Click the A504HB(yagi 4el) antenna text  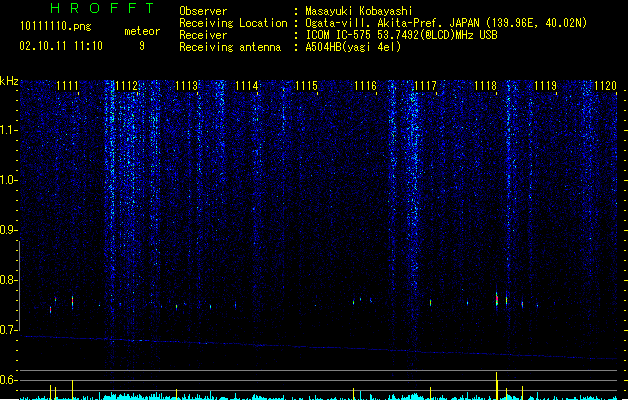tap(353, 47)
